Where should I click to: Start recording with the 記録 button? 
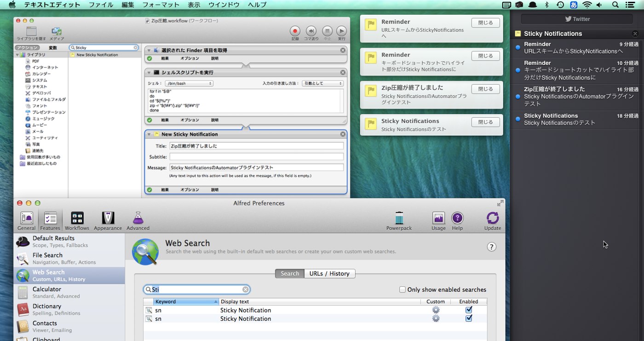pyautogui.click(x=295, y=33)
